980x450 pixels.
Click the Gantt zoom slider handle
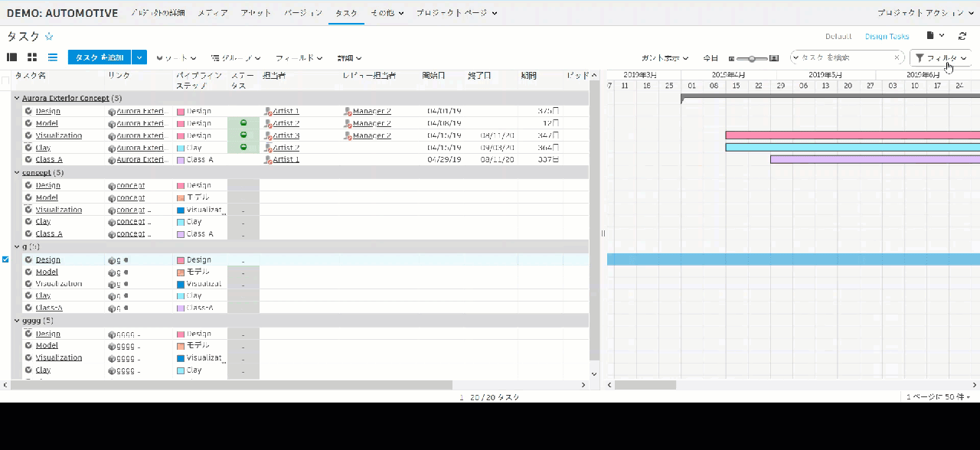(753, 58)
